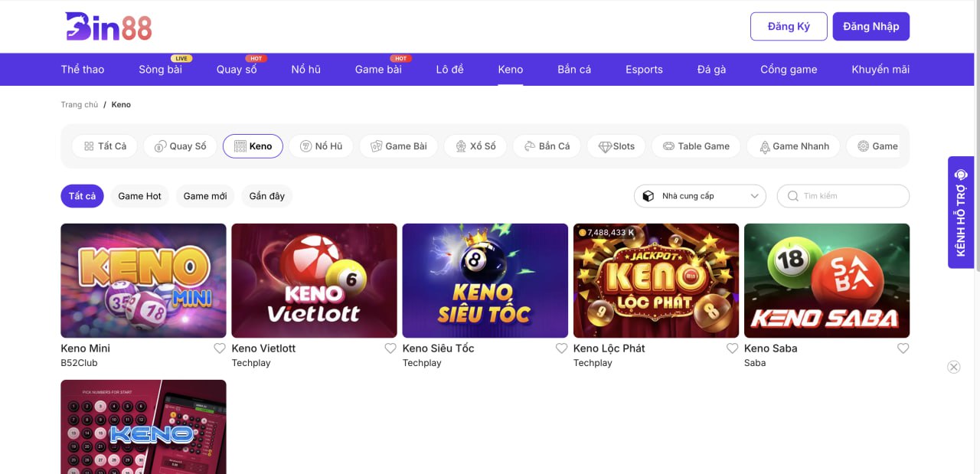Screen dimensions: 980x474
Task: Click the Đăng Nhập button
Action: (x=871, y=26)
